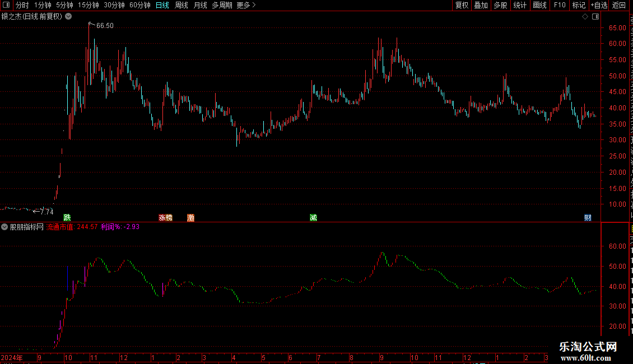This screenshot has height=364, width=633.
Task: Open the 多股 multi-stock view
Action: point(500,5)
